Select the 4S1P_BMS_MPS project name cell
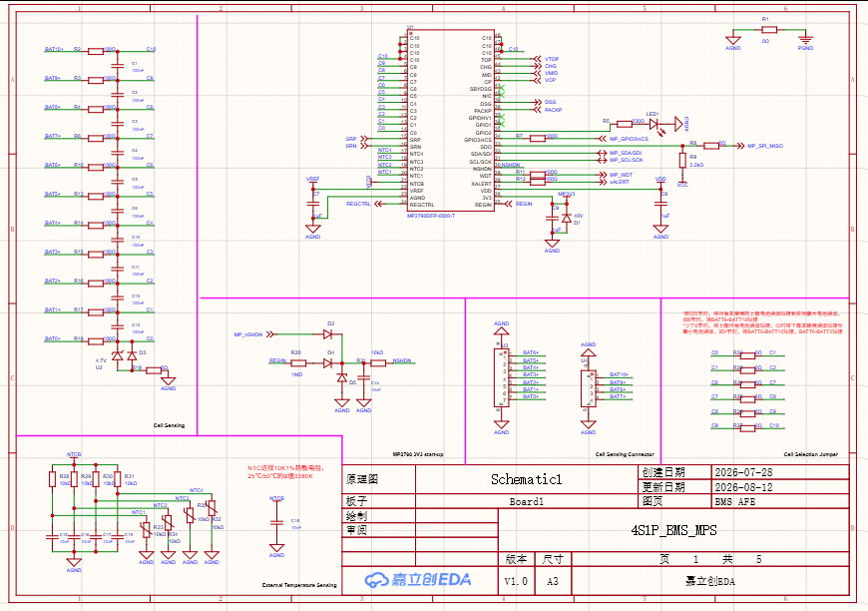Image resolution: width=868 pixels, height=611 pixels. 673,530
